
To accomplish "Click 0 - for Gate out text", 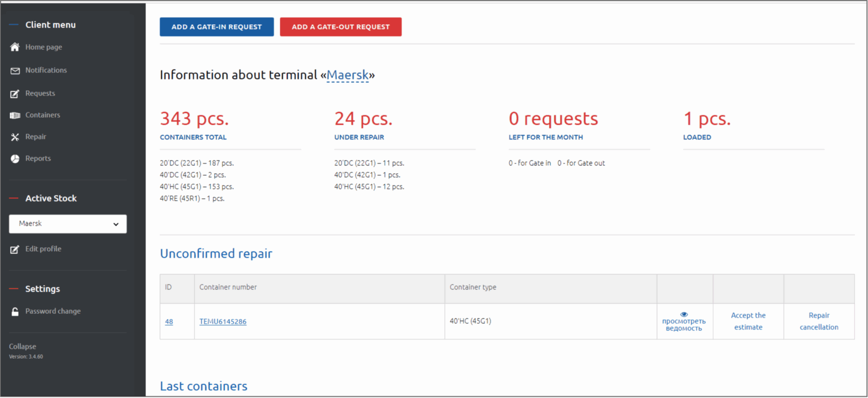I will point(581,163).
